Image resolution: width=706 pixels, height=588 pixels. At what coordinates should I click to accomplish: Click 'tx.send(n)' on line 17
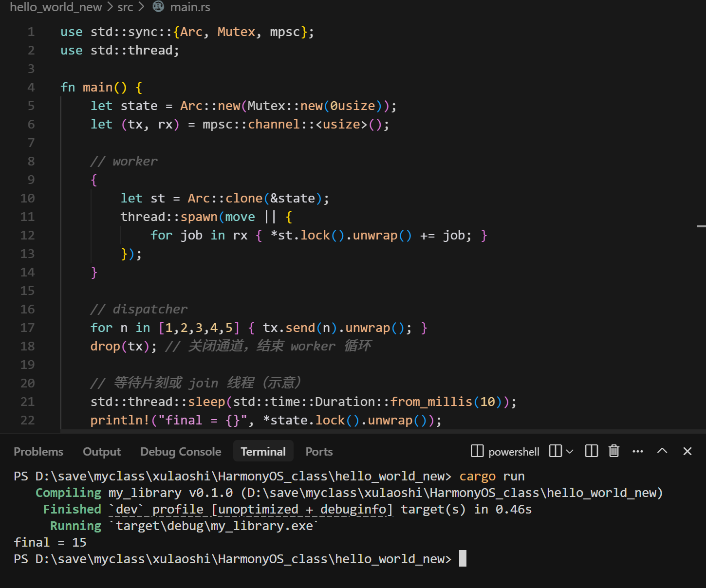point(300,328)
